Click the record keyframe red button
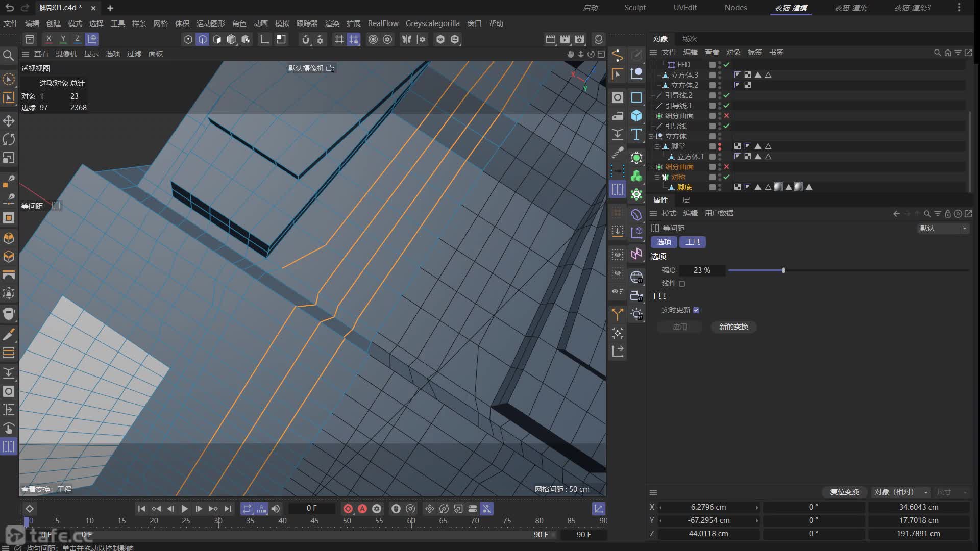The width and height of the screenshot is (980, 551). (x=348, y=509)
